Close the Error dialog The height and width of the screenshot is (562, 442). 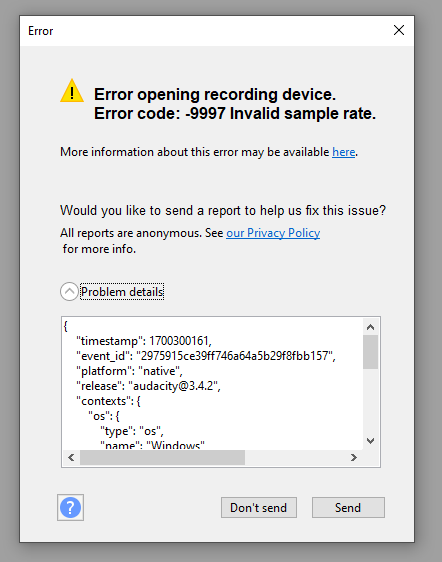399,30
